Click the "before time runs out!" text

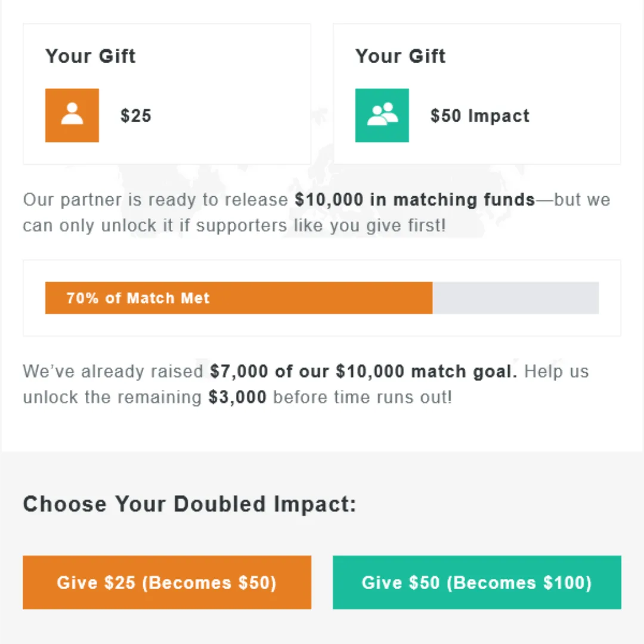click(x=363, y=397)
